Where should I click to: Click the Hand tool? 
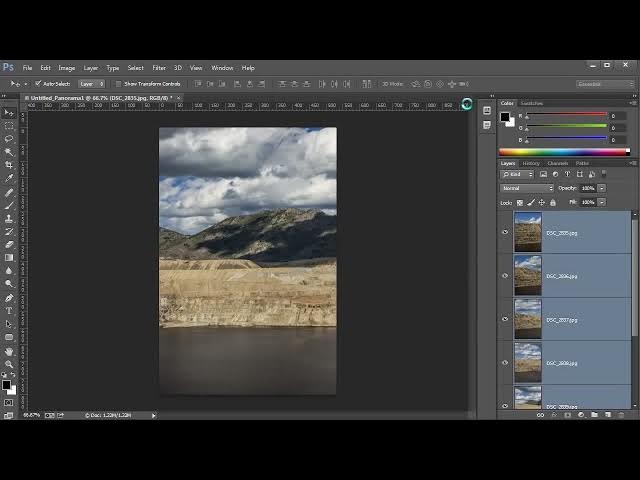[9, 352]
